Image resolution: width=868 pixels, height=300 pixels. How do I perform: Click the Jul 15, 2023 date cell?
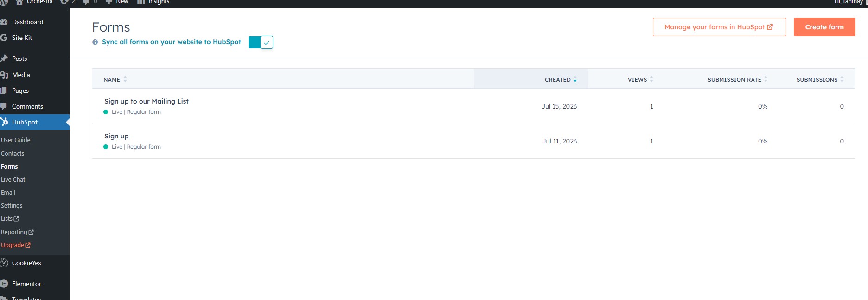[559, 106]
